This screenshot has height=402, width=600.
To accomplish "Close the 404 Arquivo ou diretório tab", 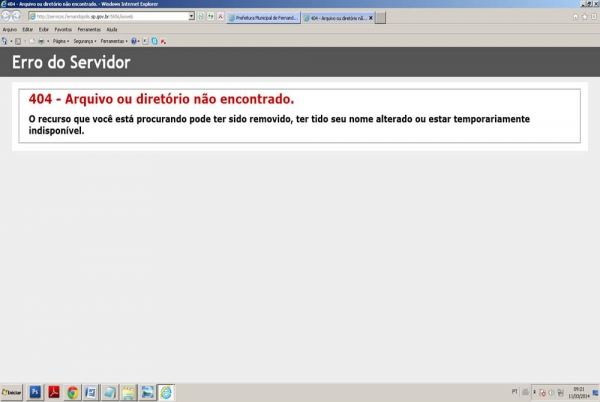I will point(371,18).
